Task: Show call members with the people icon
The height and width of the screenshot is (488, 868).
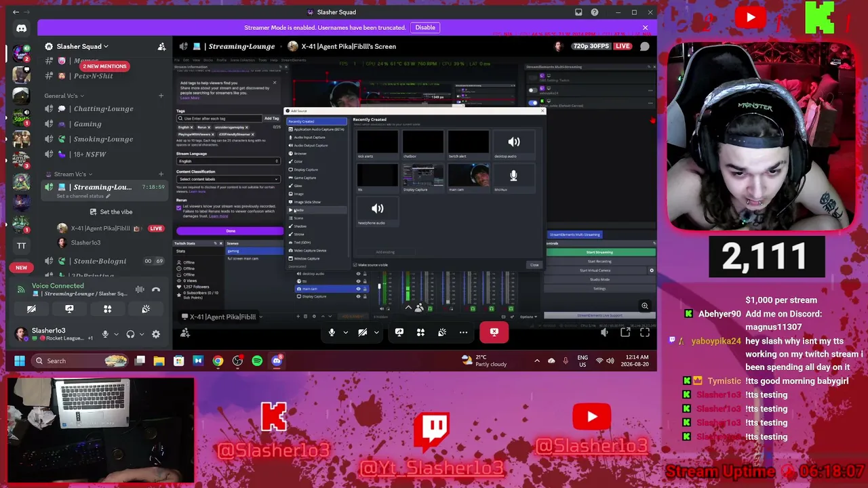Action: click(419, 308)
